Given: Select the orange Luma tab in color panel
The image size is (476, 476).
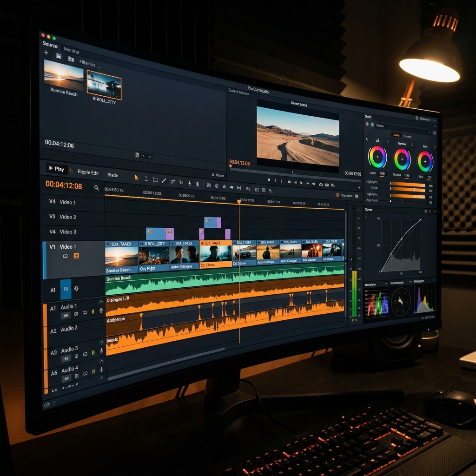Looking at the screenshot, I should click(x=397, y=135).
